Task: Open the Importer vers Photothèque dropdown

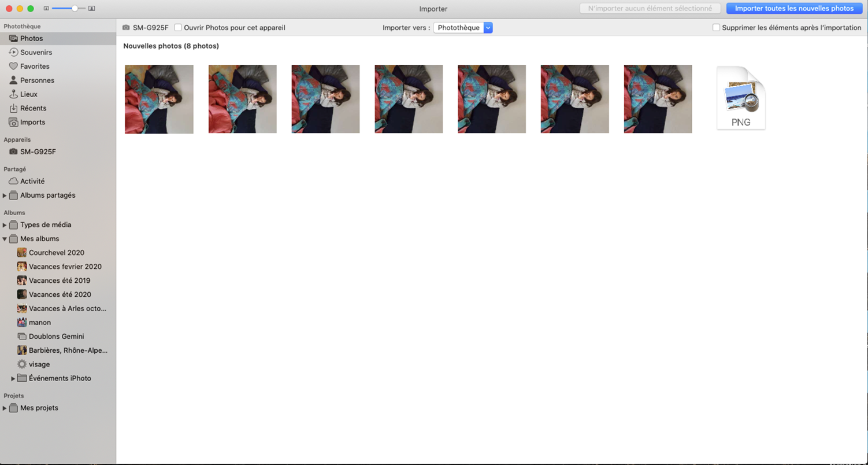Action: [463, 28]
